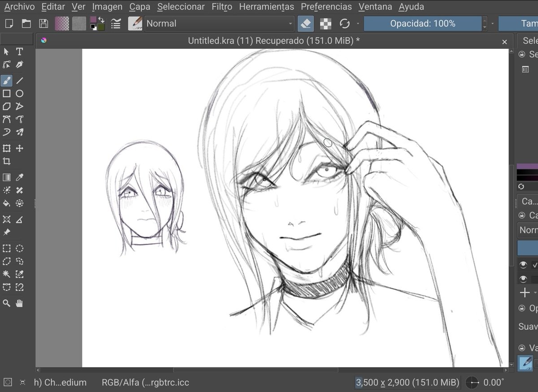Image resolution: width=538 pixels, height=392 pixels.
Task: Select the Ellipse tool
Action: [20, 94]
